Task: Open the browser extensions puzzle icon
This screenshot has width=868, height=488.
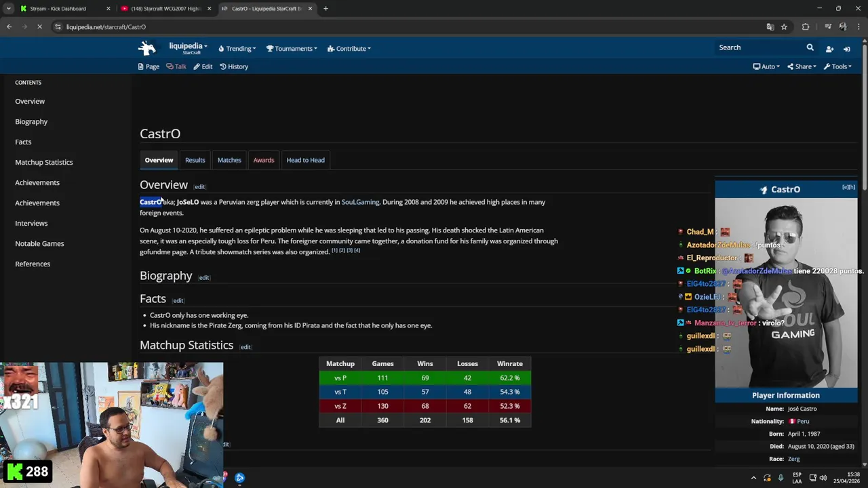Action: tap(806, 27)
